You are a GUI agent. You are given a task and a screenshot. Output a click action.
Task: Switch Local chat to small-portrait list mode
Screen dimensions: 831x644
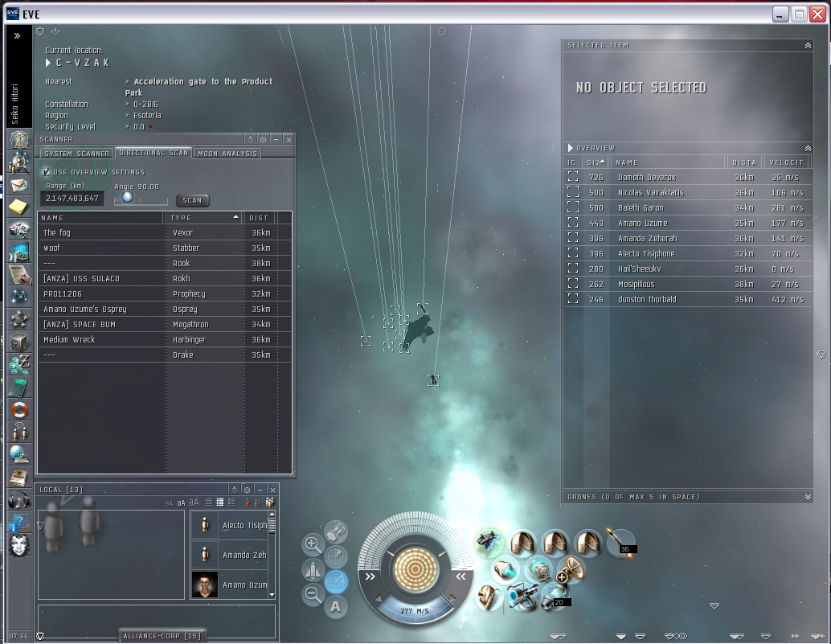click(219, 502)
